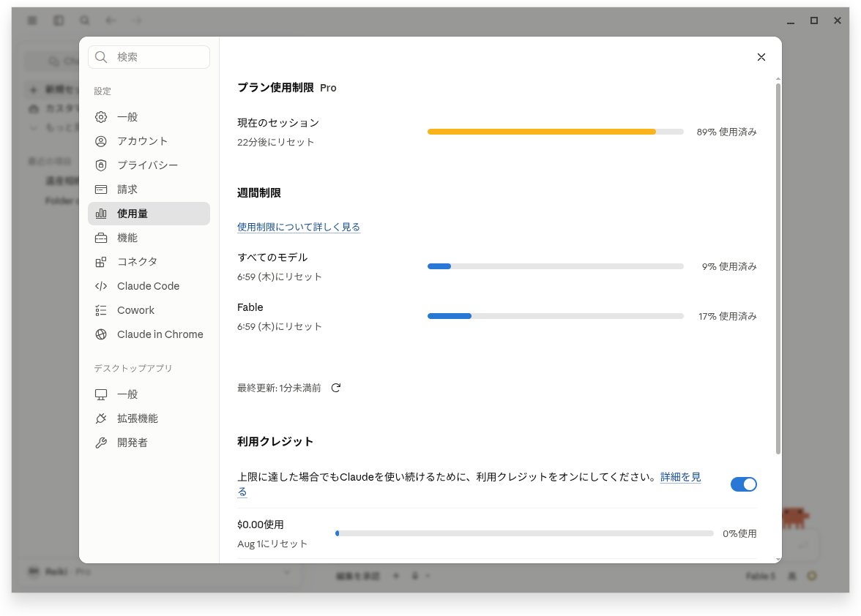Open the 機能 section

149,238
